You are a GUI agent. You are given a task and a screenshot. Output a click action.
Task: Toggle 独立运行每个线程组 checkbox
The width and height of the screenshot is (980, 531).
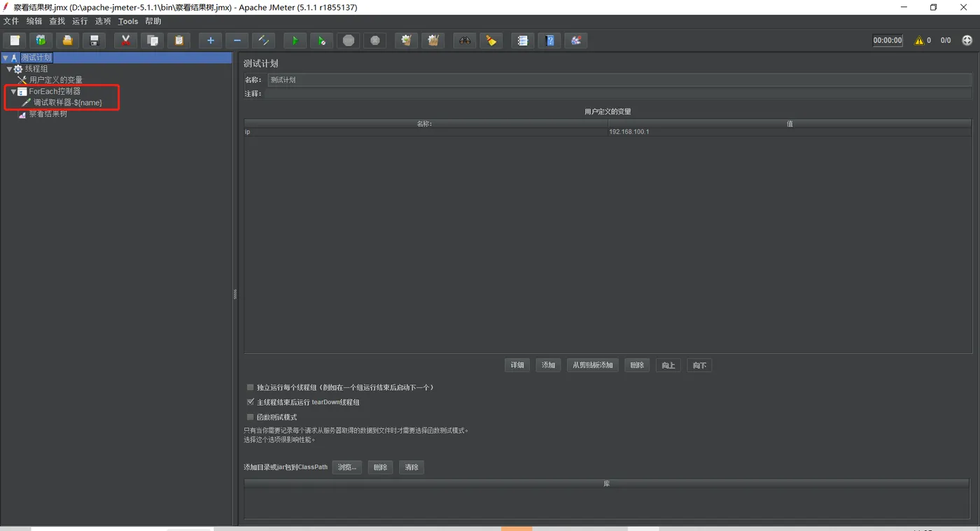(251, 387)
